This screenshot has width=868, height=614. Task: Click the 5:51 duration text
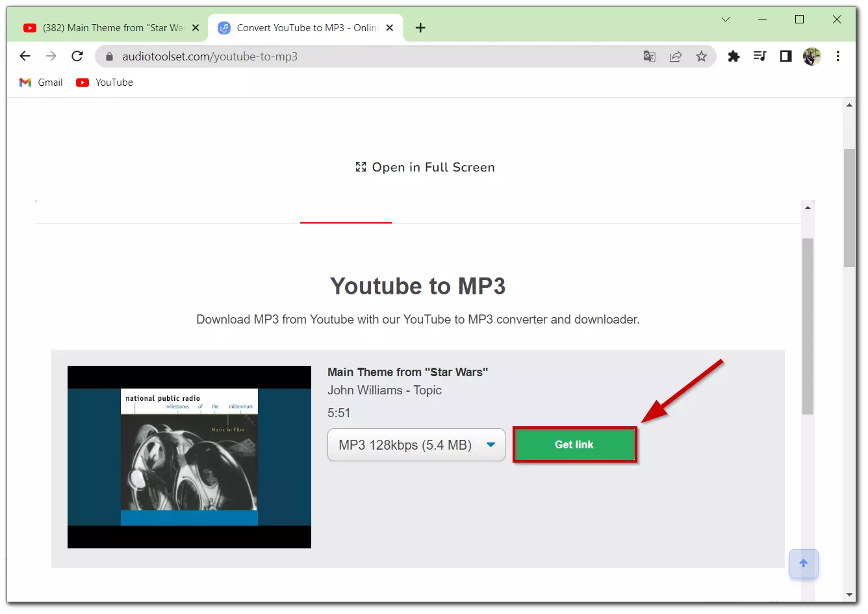point(339,413)
